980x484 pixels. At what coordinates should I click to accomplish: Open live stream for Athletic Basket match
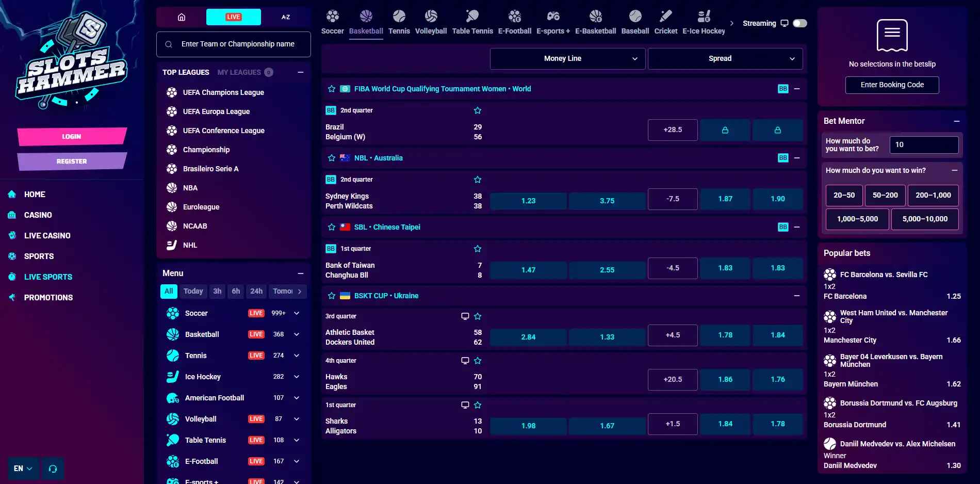pyautogui.click(x=465, y=316)
